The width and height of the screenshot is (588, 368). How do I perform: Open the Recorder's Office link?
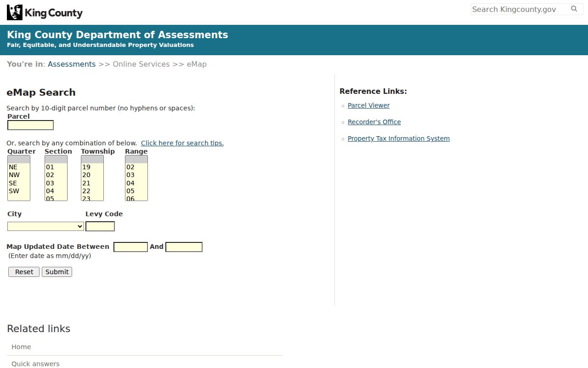click(374, 122)
